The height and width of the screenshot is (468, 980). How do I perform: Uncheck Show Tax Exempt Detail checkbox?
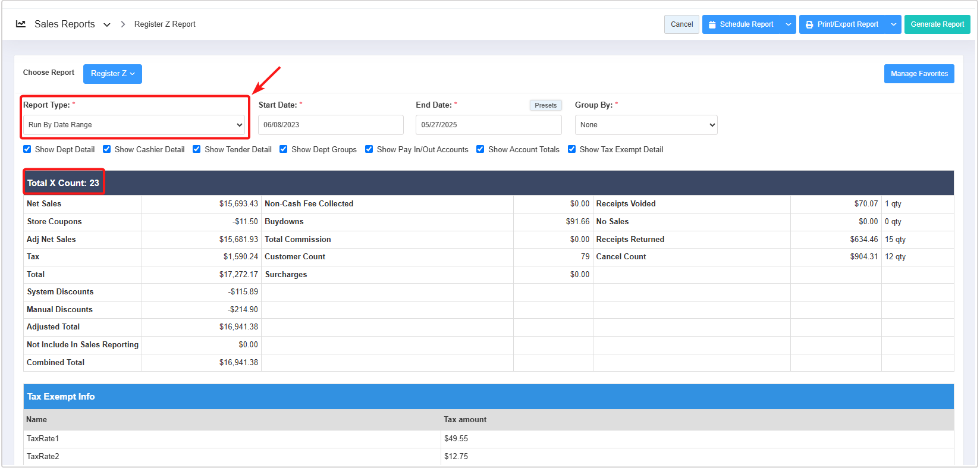572,149
